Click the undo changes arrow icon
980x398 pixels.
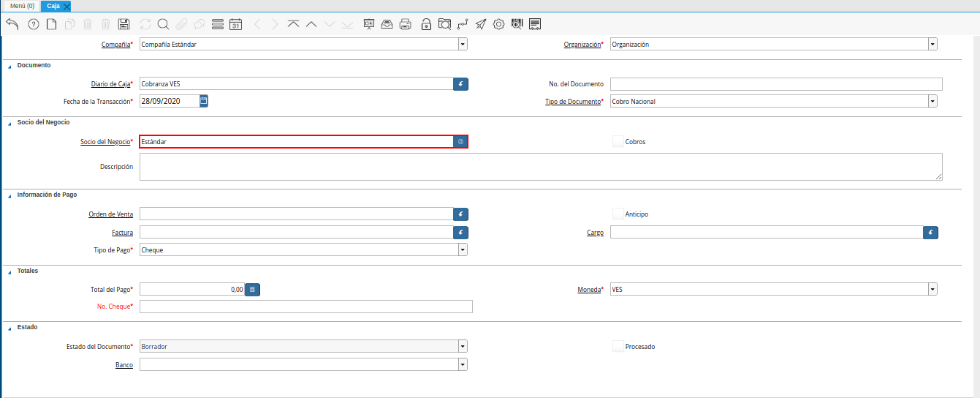pos(12,24)
